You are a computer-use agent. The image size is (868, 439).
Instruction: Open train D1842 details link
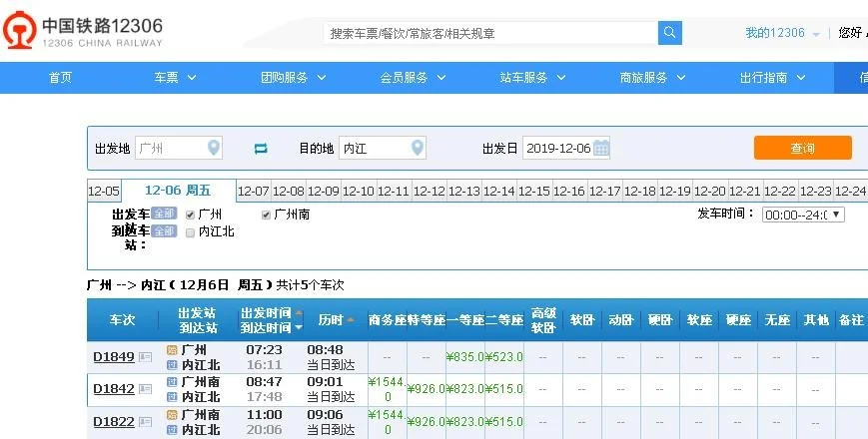(x=114, y=389)
